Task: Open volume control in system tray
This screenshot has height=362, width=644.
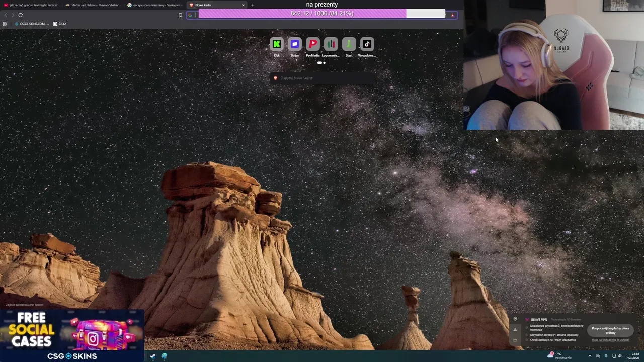Action: [x=620, y=356]
